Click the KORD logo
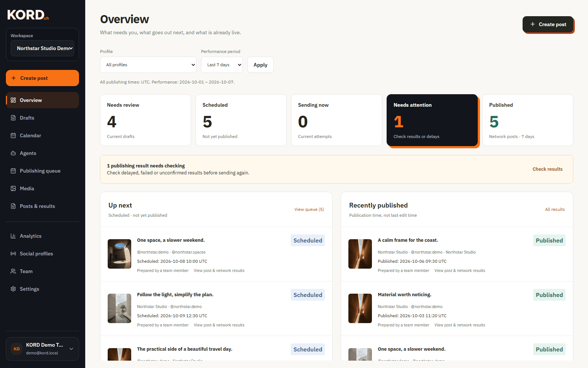The image size is (588, 368). pos(28,15)
